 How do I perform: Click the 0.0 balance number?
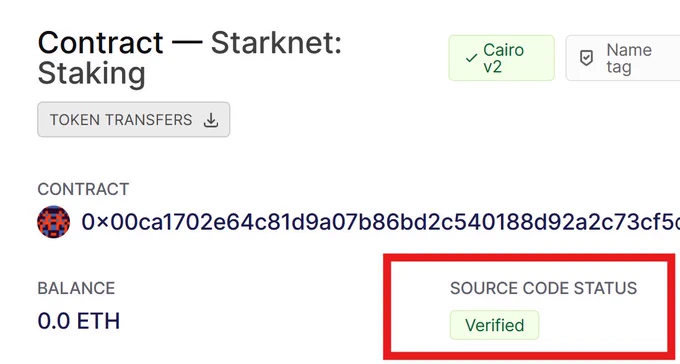[x=54, y=321]
